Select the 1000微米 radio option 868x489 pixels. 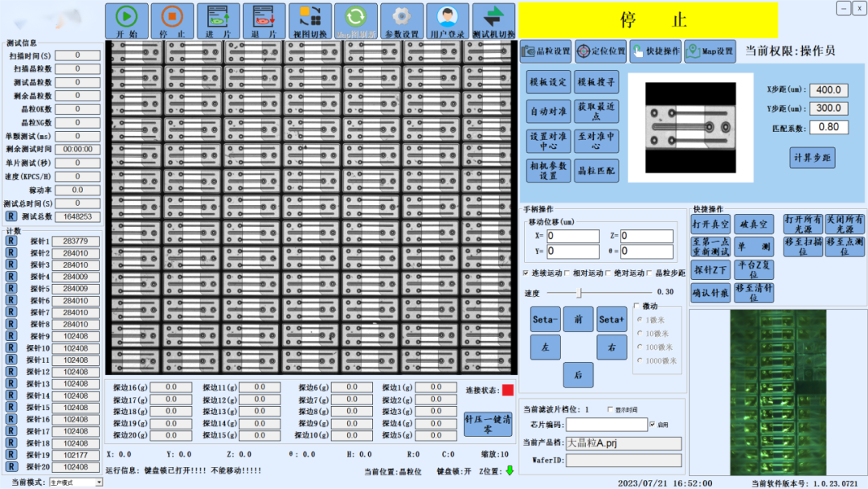coord(640,360)
